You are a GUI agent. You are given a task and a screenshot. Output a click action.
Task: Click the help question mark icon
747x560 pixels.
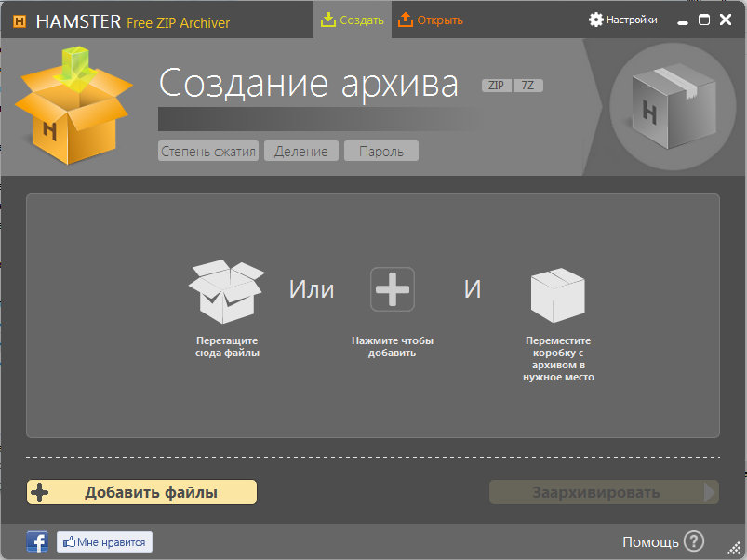[694, 541]
